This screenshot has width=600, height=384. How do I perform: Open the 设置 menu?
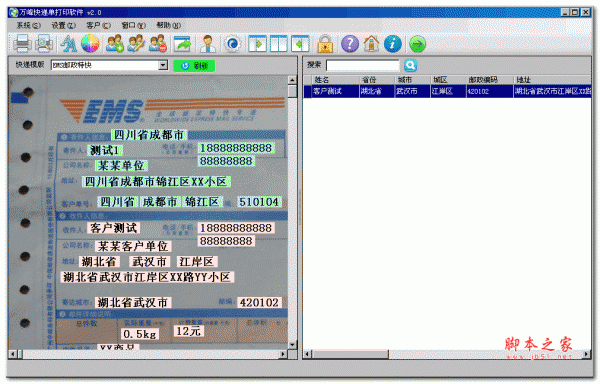(x=64, y=25)
